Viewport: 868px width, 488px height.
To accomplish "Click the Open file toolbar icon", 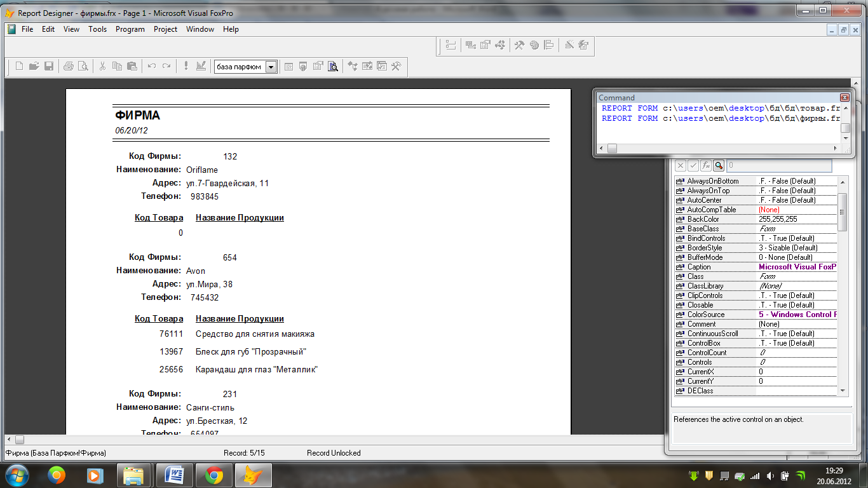I will (34, 66).
